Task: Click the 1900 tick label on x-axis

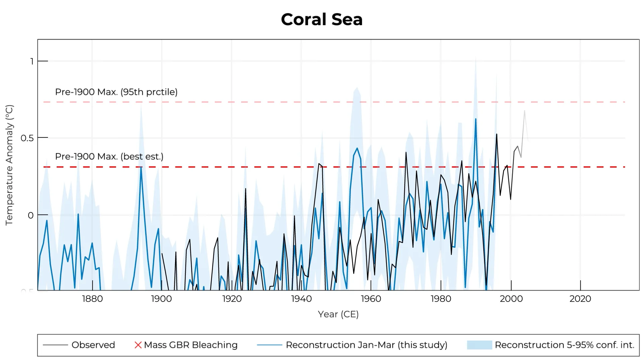Action: click(x=161, y=299)
